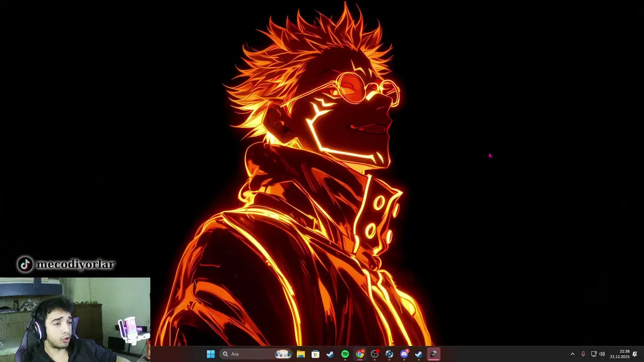Click the microphone tray icon
Viewport: 644px width, 362px height.
tap(583, 354)
